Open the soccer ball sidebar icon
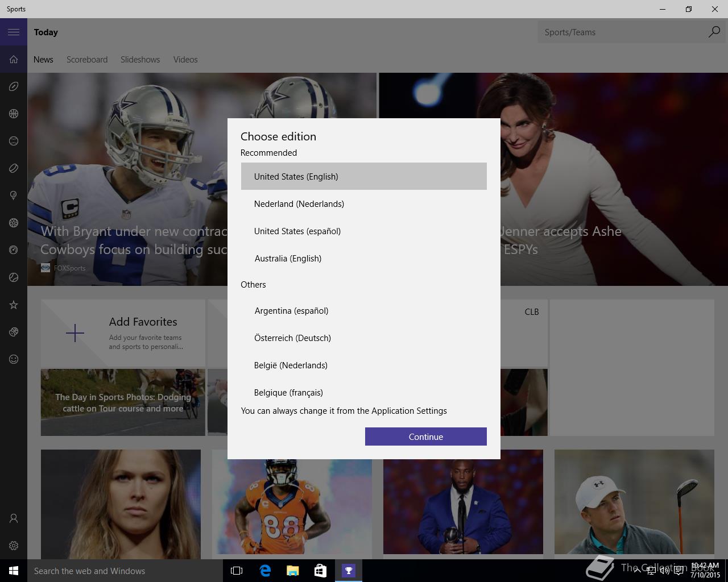 pos(14,223)
